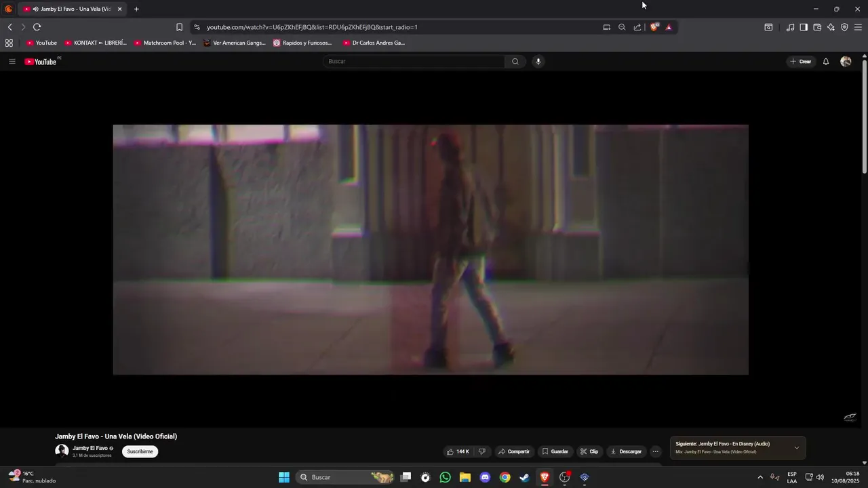Open the account avatar menu
This screenshot has height=488, width=868.
[846, 62]
